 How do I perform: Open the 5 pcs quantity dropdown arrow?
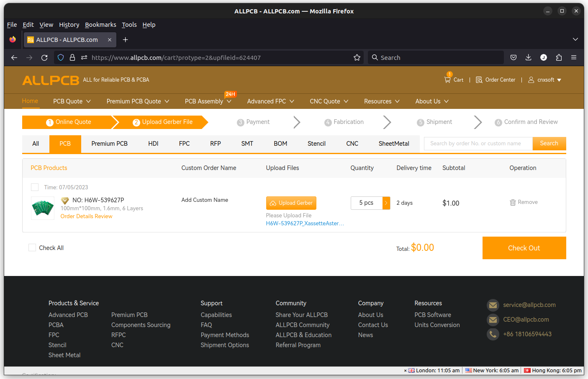(x=386, y=203)
